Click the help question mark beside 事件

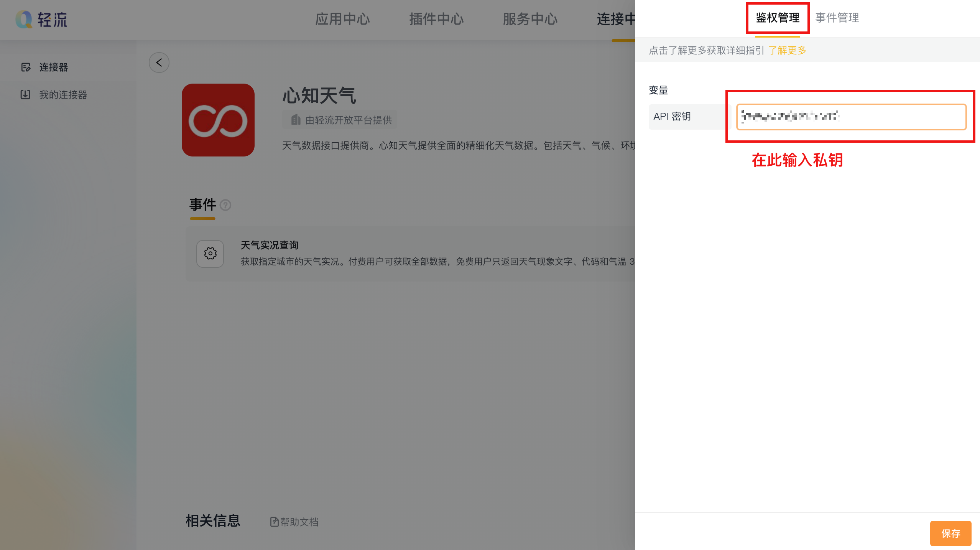click(x=225, y=205)
